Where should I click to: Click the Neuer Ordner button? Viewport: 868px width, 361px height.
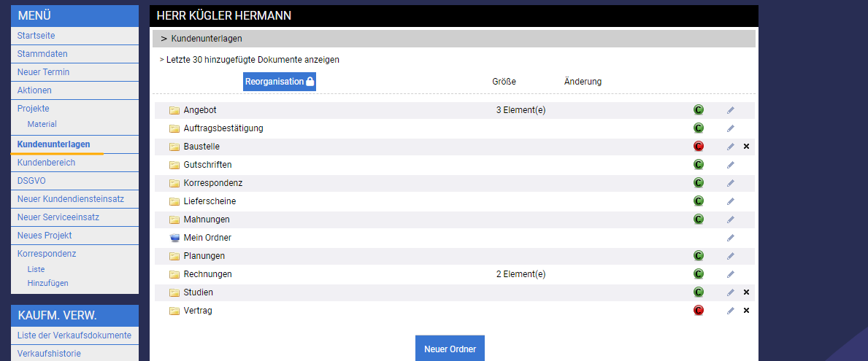click(450, 349)
